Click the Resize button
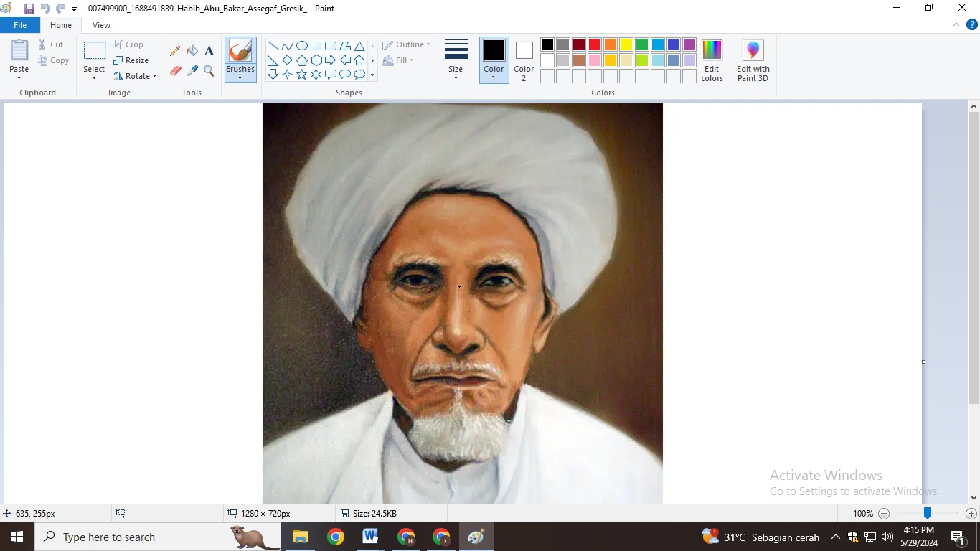Screen dimensions: 980x551 pos(131,60)
